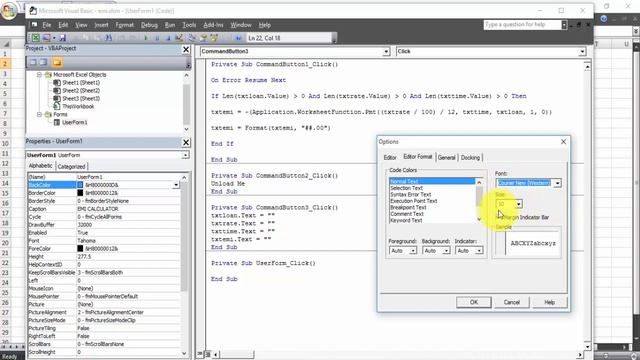Click the View Microsoft Excel toolbar icon

(36, 38)
